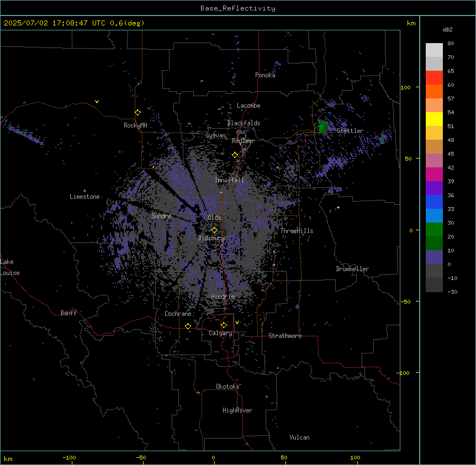The height and width of the screenshot is (465, 476).
Task: Select the yellow diamond marker above the Calgary label
Action: tap(224, 325)
